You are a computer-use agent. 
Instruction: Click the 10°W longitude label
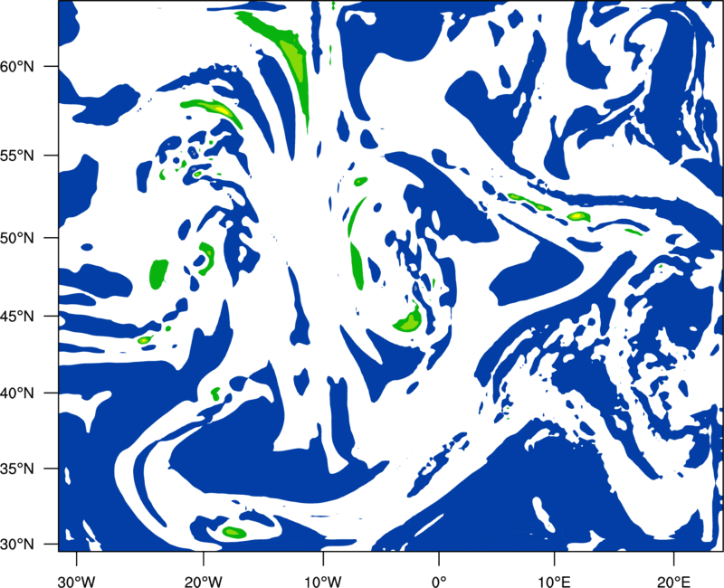pos(323,582)
